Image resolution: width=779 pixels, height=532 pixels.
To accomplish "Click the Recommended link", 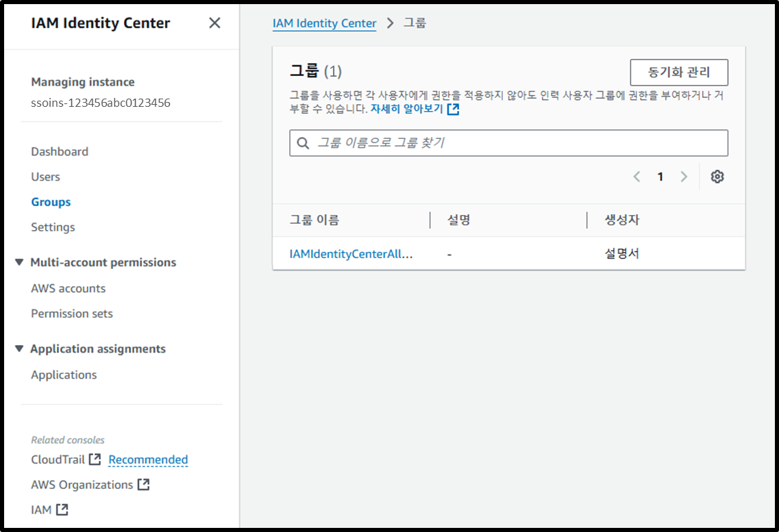I will (x=148, y=459).
